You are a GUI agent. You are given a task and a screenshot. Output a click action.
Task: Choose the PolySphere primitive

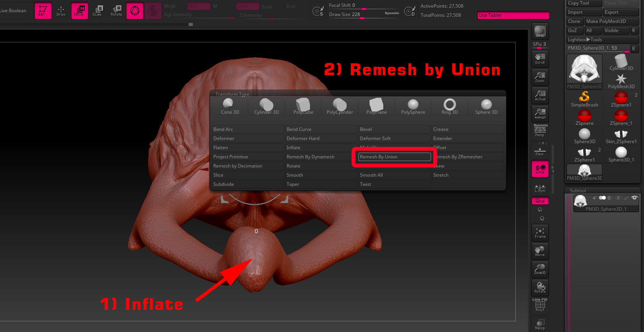tap(413, 106)
